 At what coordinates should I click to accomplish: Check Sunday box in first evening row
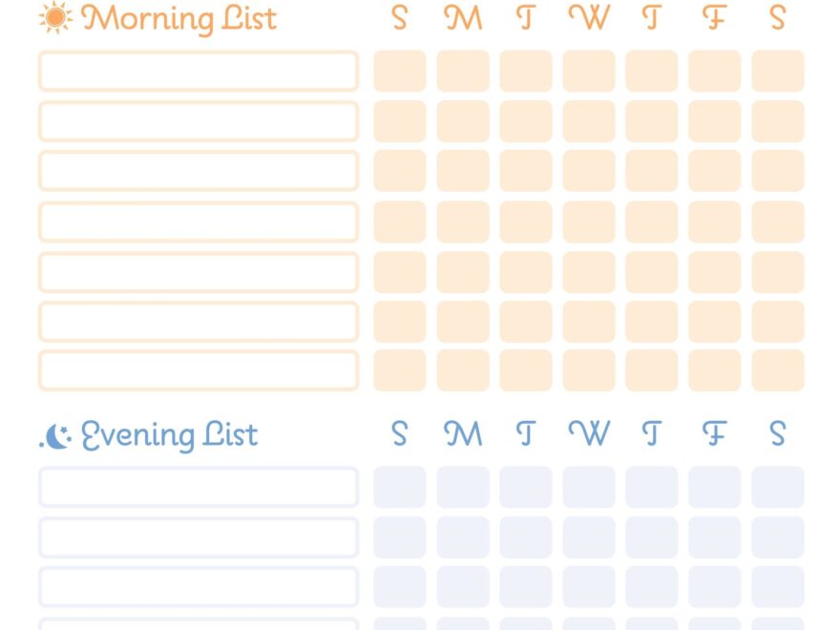tap(399, 488)
